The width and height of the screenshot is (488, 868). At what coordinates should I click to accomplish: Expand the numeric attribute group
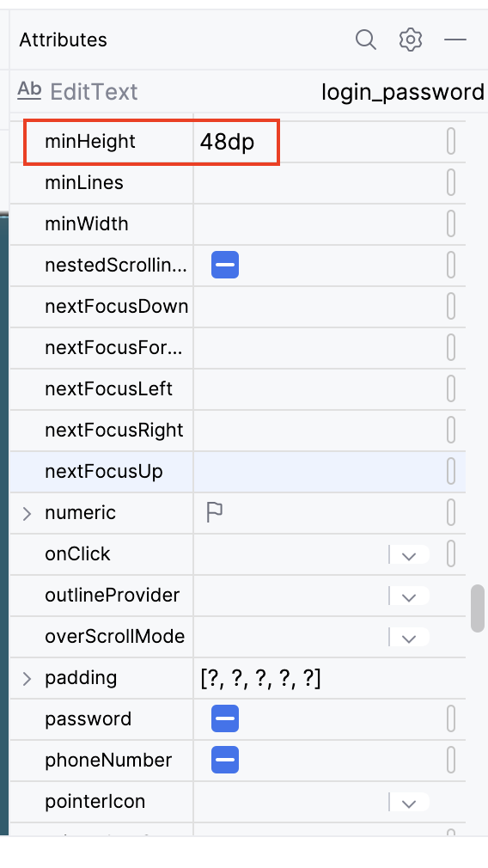[27, 513]
